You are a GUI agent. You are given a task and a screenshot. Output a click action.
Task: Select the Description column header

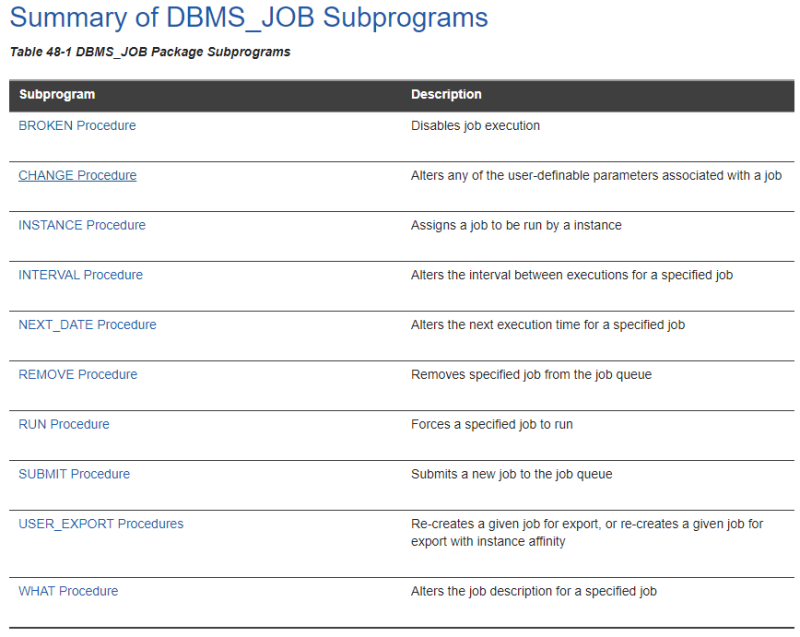[446, 94]
